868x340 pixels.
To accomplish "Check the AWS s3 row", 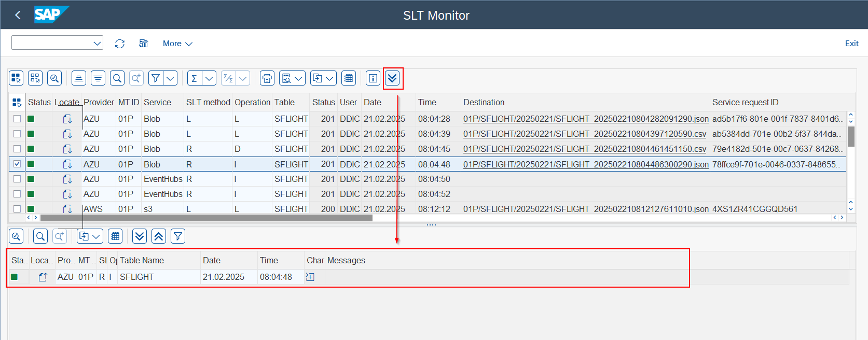I will [17, 208].
